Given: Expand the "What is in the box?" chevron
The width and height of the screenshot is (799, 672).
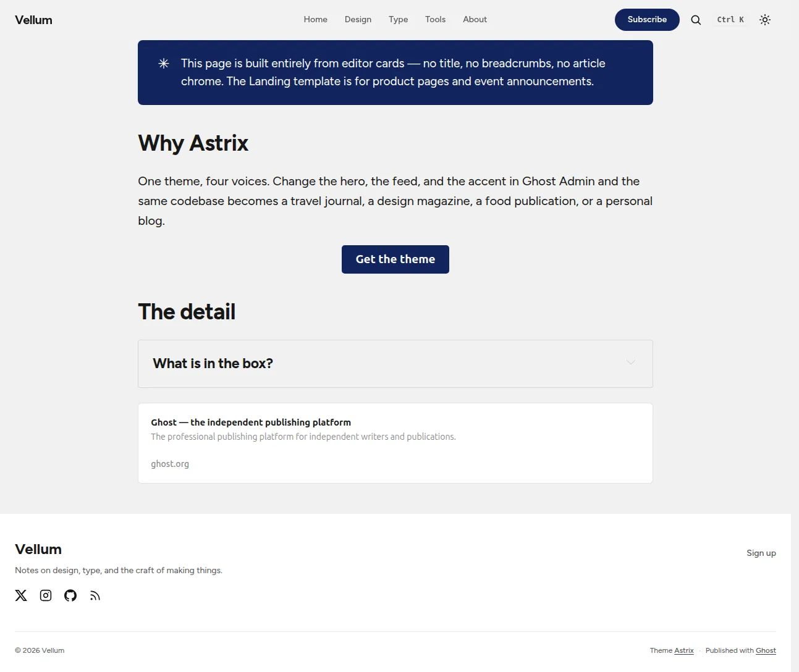Looking at the screenshot, I should [x=631, y=363].
